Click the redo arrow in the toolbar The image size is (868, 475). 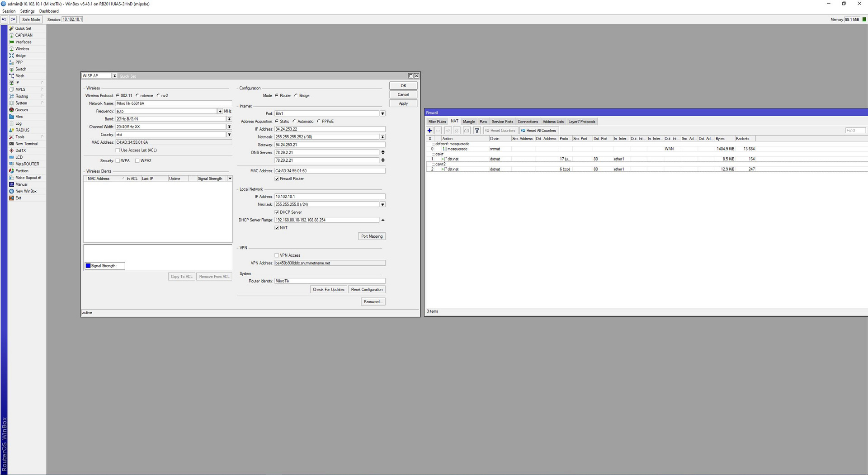tap(13, 19)
